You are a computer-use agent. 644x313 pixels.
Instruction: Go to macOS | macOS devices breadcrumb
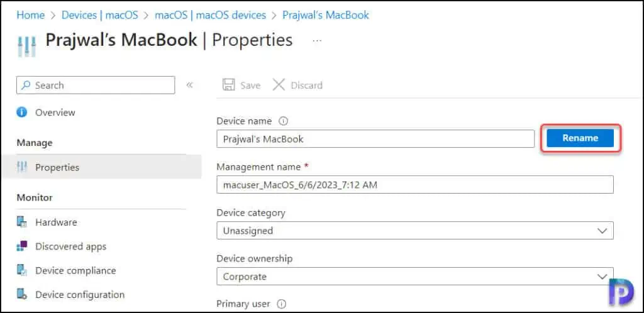pos(210,15)
